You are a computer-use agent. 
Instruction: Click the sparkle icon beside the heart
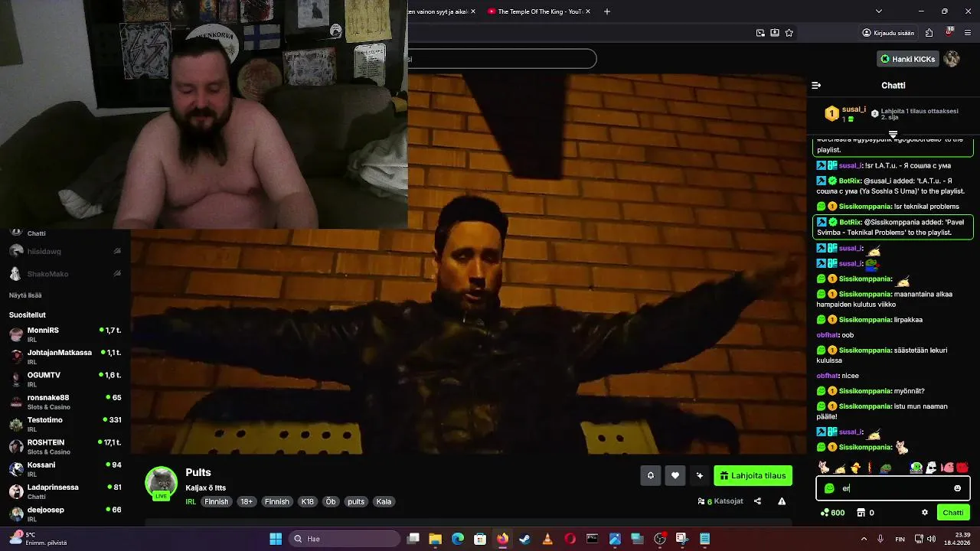(700, 475)
